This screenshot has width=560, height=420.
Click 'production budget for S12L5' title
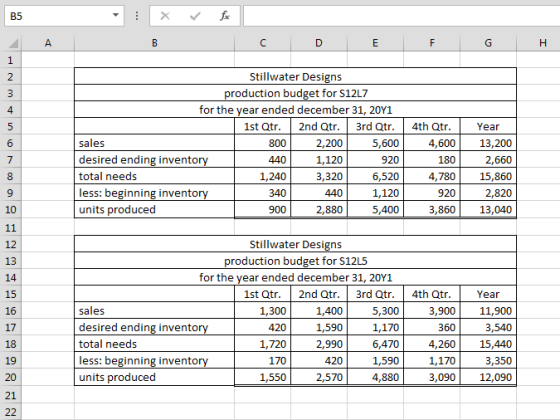tap(295, 261)
